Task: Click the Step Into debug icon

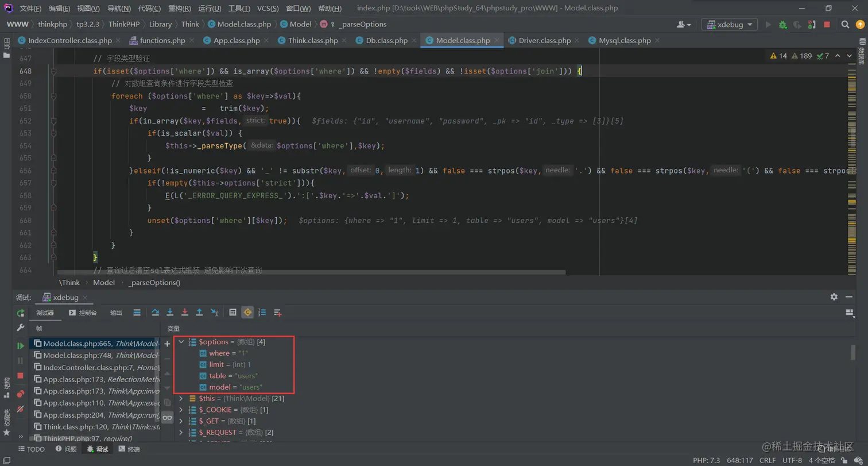Action: point(170,313)
